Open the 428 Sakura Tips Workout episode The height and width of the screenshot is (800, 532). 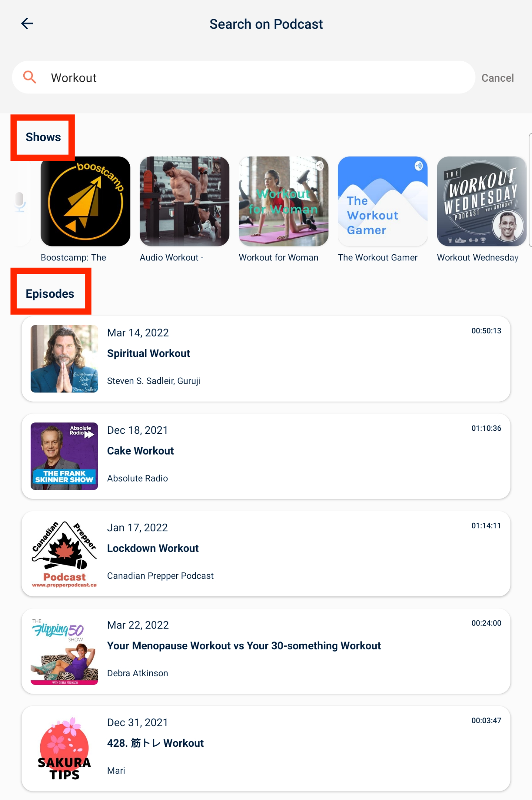coord(266,749)
